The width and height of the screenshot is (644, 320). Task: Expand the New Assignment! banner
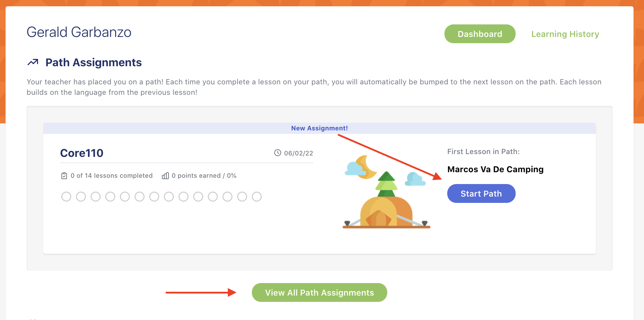tap(319, 128)
